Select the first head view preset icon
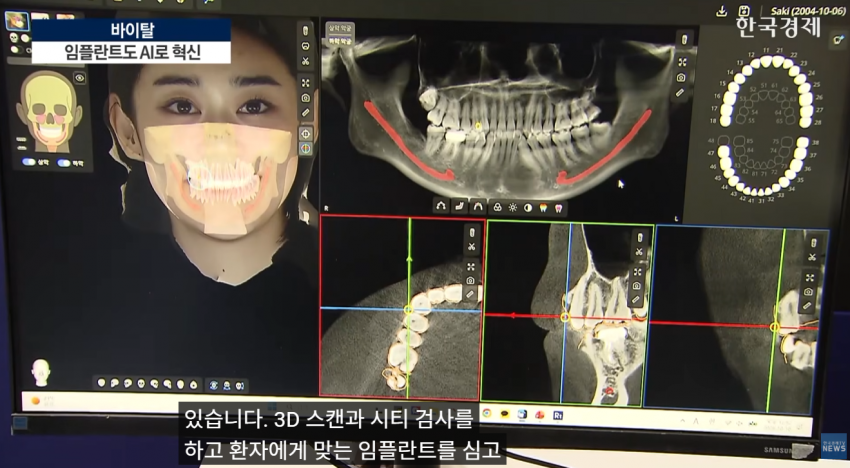Viewport: 850px width, 468px height. click(101, 383)
